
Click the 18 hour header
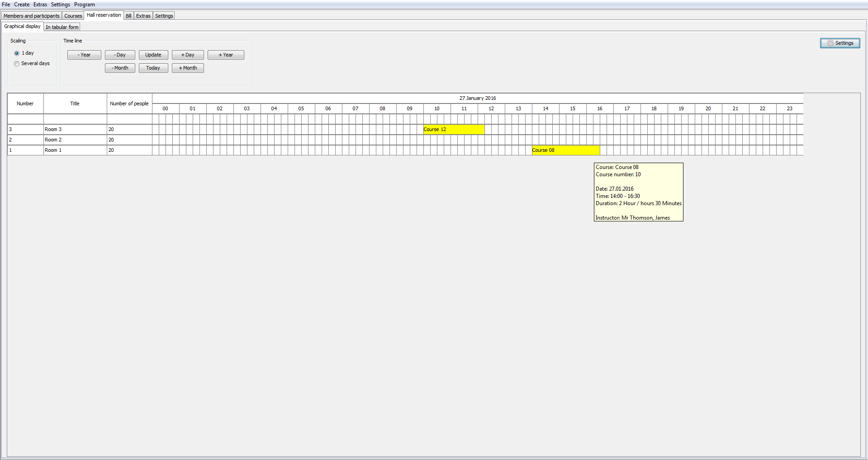click(654, 109)
